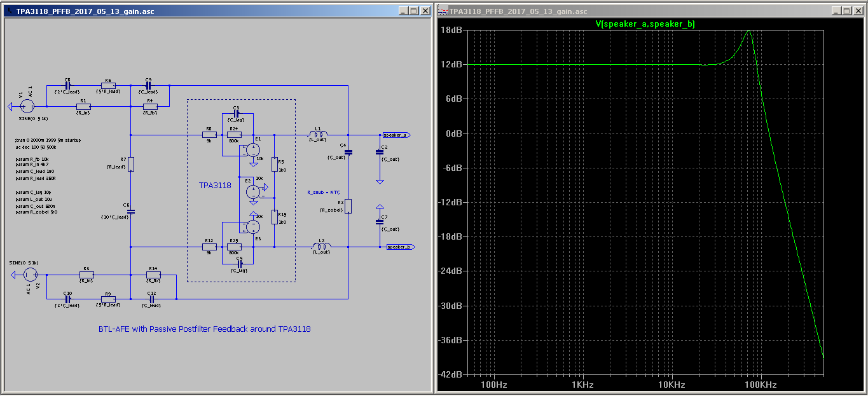The image size is (868, 396).
Task: Minimize the waveform plot window
Action: [834, 11]
